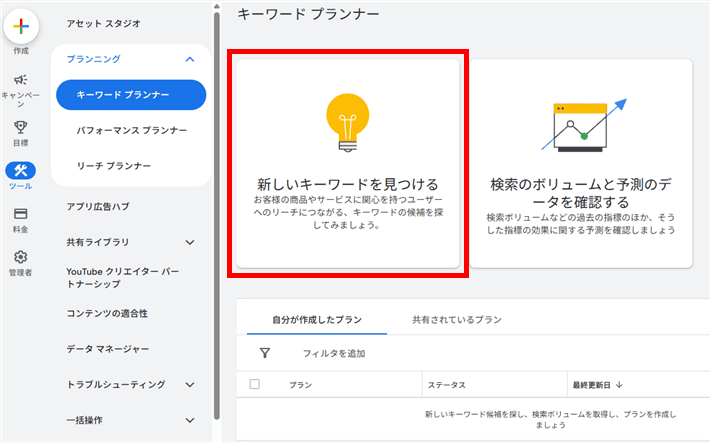Open YouTube クリエイター パートナーシップ item
Image resolution: width=710 pixels, height=443 pixels.
click(122, 278)
